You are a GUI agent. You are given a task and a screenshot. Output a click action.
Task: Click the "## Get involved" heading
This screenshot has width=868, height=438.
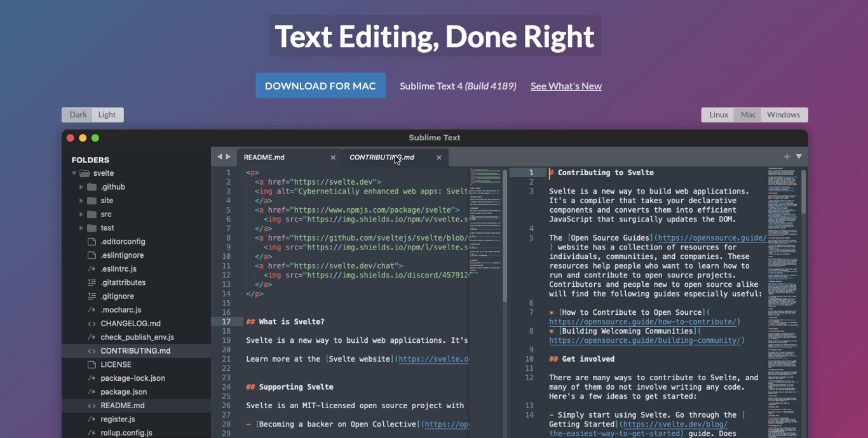[581, 359]
